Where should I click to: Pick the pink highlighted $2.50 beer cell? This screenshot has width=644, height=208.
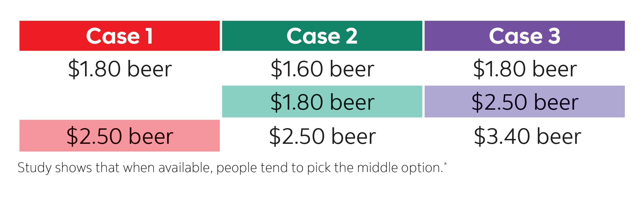point(119,136)
